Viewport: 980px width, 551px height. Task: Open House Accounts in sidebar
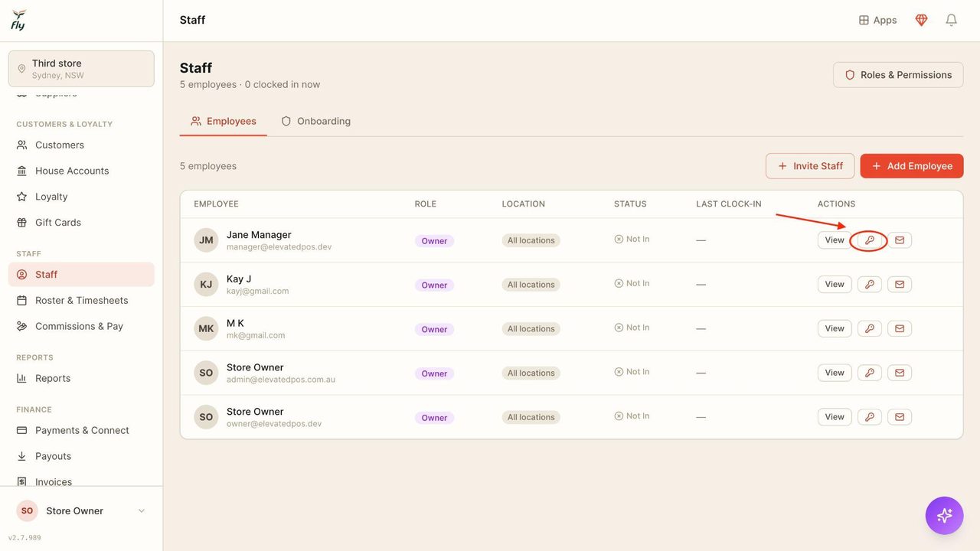point(81,171)
